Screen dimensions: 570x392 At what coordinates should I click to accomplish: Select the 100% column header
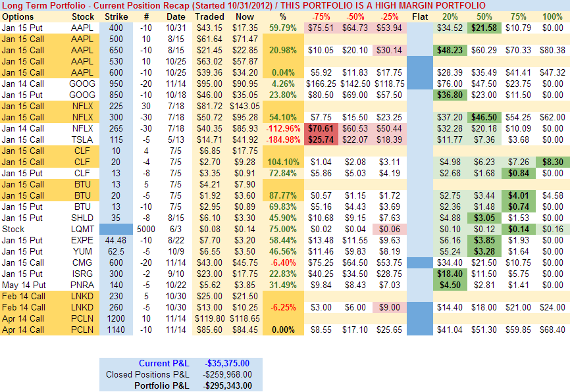(x=552, y=16)
